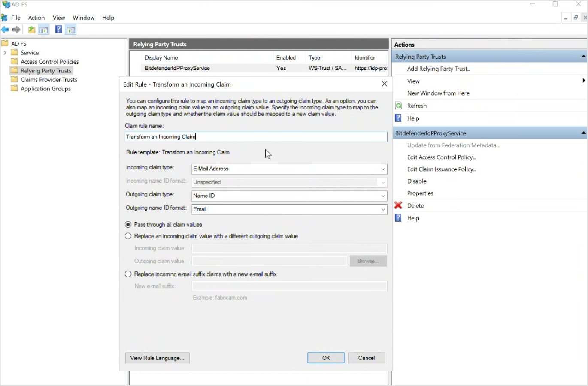Click the Forward arrow toolbar icon
588x386 pixels.
coord(16,30)
